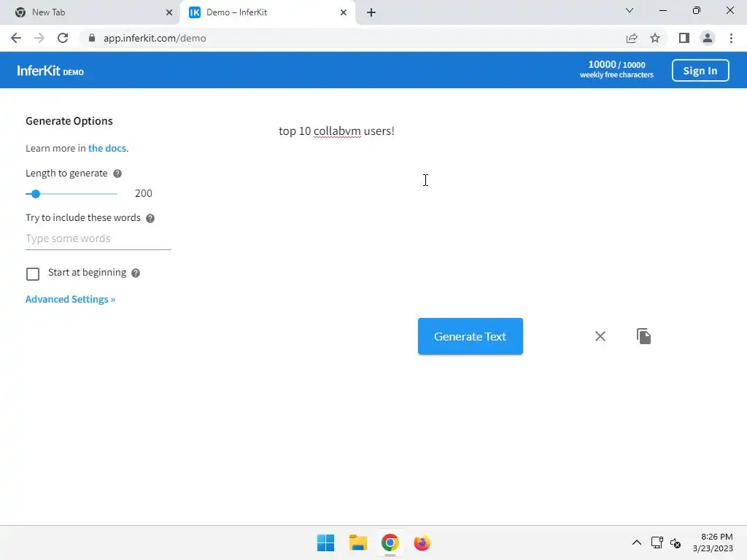Close the New Tab browser tab

coord(169,12)
